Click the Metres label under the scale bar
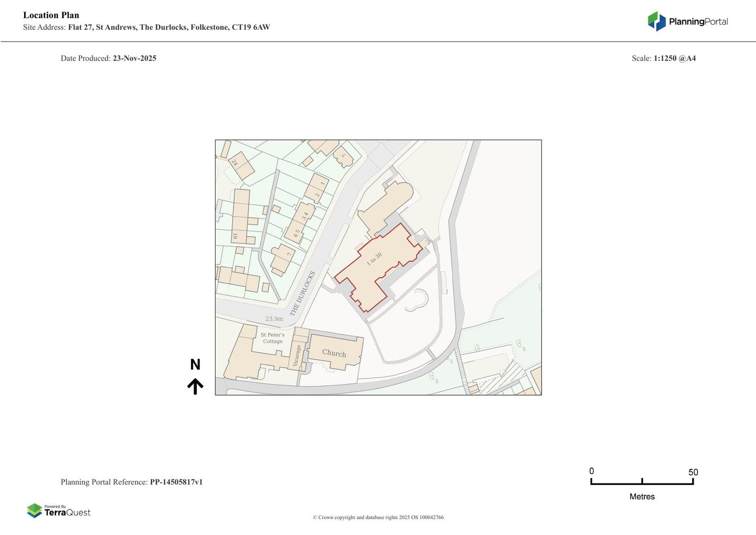Image resolution: width=756 pixels, height=535 pixels. click(642, 497)
